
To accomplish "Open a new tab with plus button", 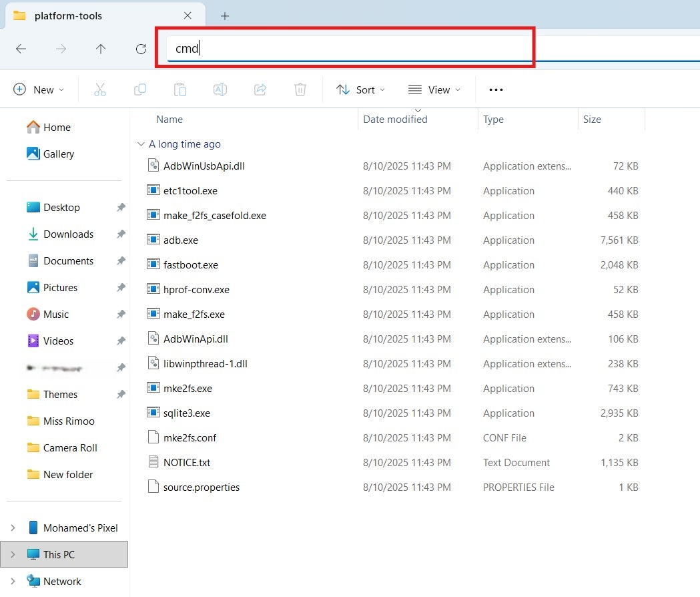I will pos(225,16).
